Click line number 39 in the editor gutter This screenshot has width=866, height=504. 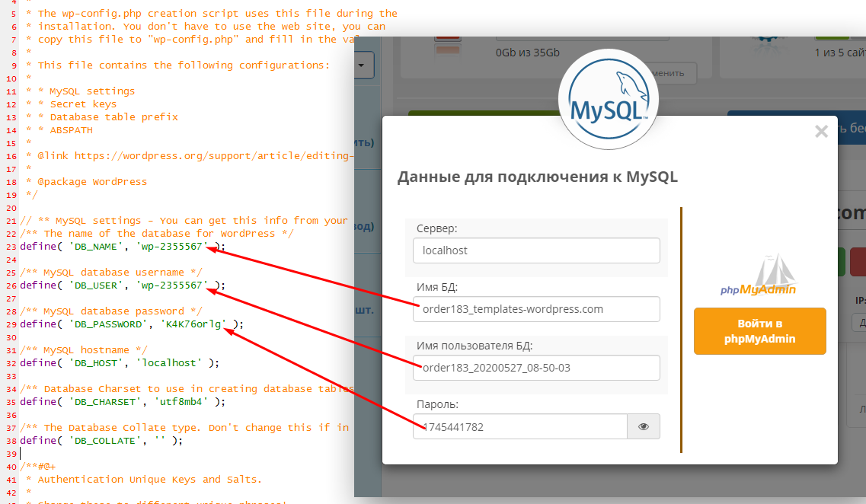click(11, 455)
